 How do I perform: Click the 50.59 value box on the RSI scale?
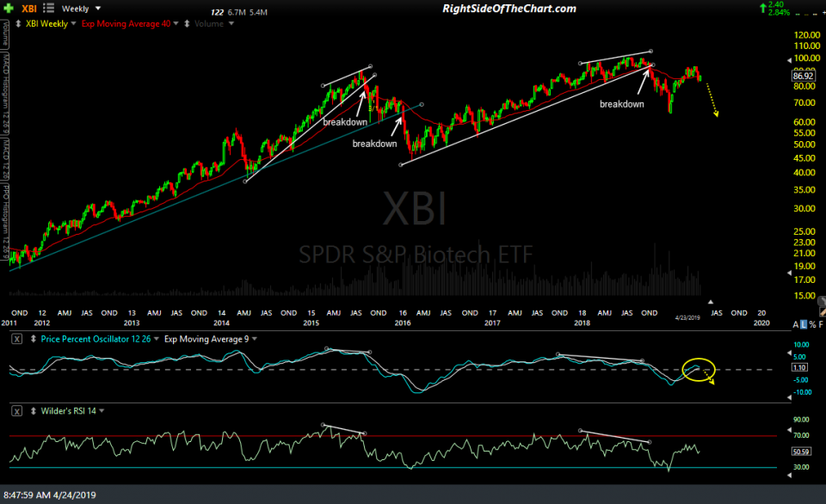pos(803,451)
